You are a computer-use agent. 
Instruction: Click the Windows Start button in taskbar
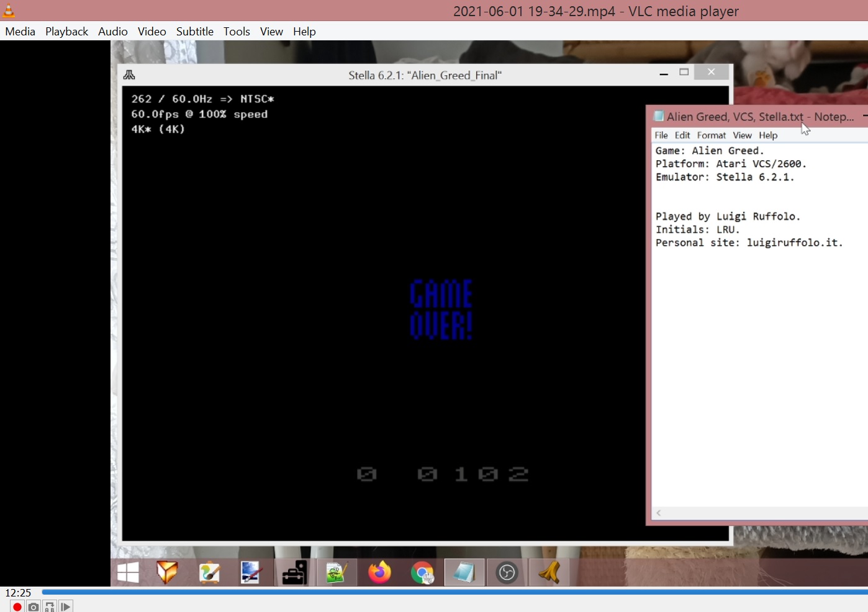(x=128, y=572)
